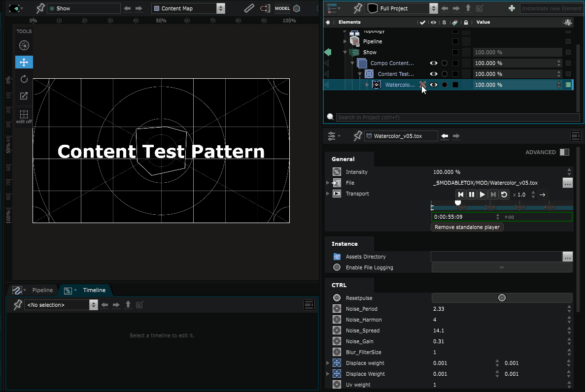Click the gauge icon at top of Tools
This screenshot has width=585, height=392.
pyautogui.click(x=24, y=45)
